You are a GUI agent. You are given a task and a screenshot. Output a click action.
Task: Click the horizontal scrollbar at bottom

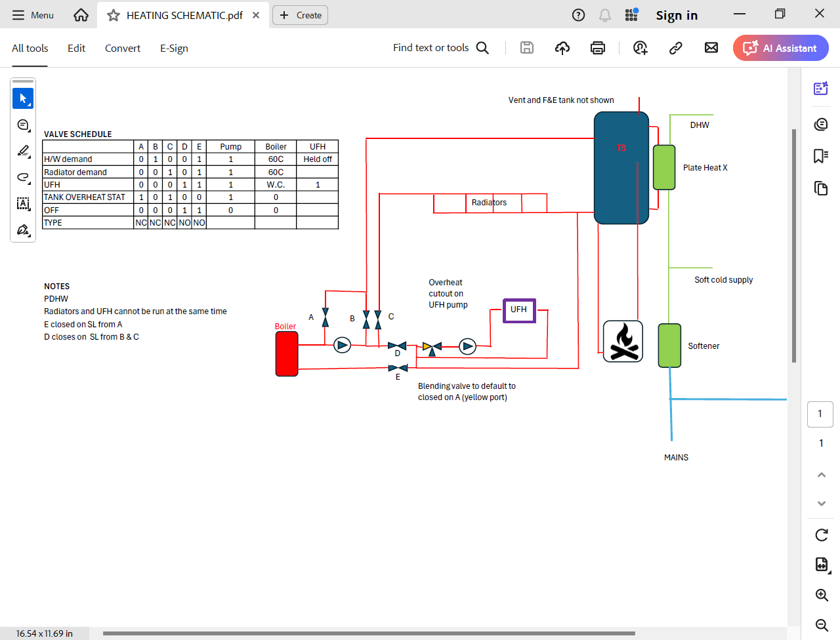(367, 633)
